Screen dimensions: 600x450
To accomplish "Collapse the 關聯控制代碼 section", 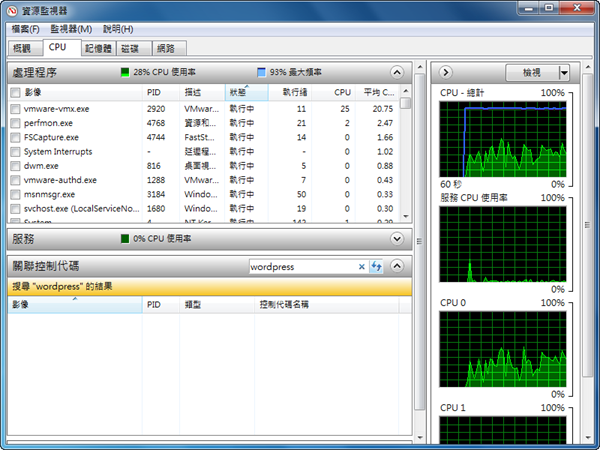I will tap(397, 266).
